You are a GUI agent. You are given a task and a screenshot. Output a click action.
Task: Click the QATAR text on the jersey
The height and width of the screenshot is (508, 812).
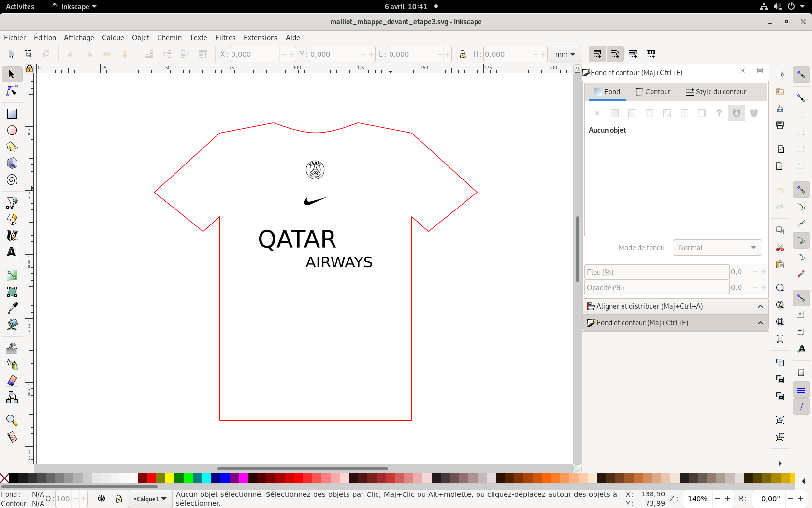pyautogui.click(x=297, y=239)
